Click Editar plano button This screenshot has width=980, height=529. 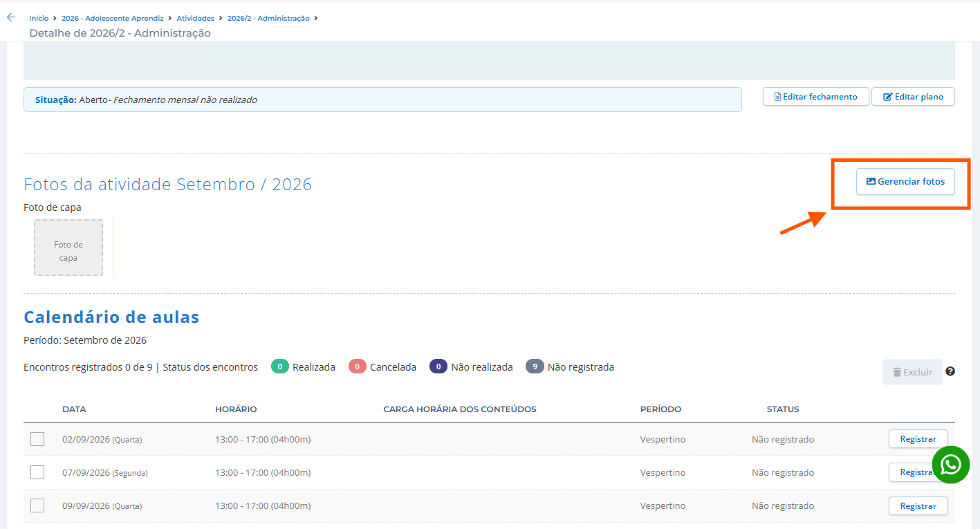point(913,97)
